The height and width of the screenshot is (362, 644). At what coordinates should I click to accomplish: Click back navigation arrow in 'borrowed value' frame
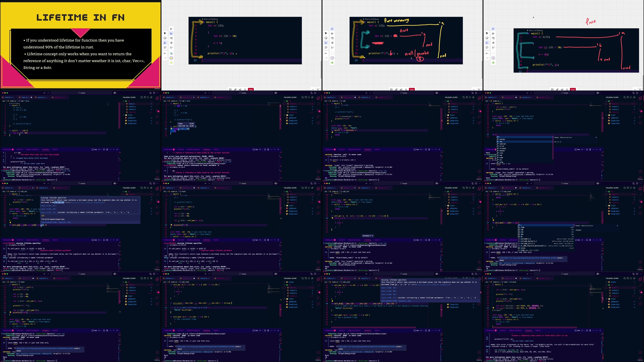44,93
